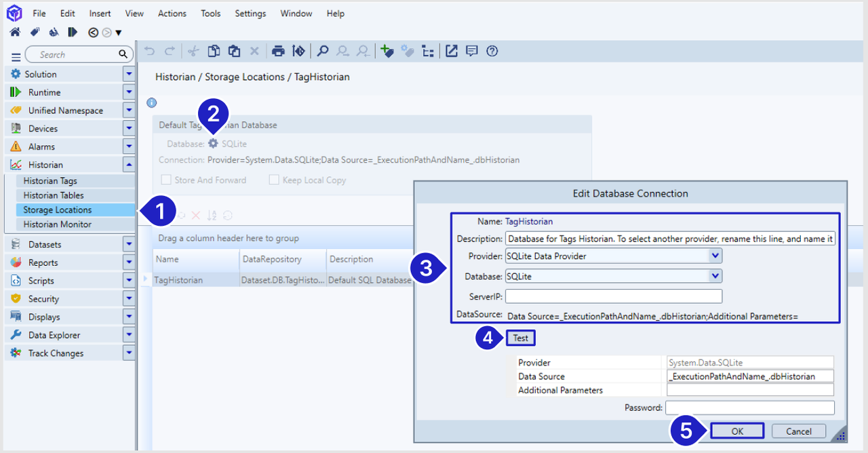Viewport: 868px width, 453px height.
Task: Click the hamburger menu icon beside Search
Action: [16, 56]
